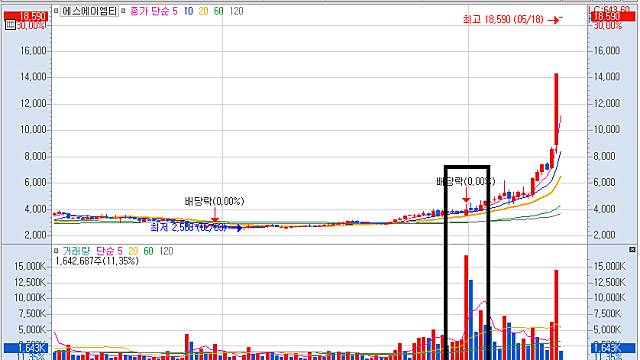640x360 pixels.
Task: Select price moving average 60 label in green
Action: pos(219,11)
